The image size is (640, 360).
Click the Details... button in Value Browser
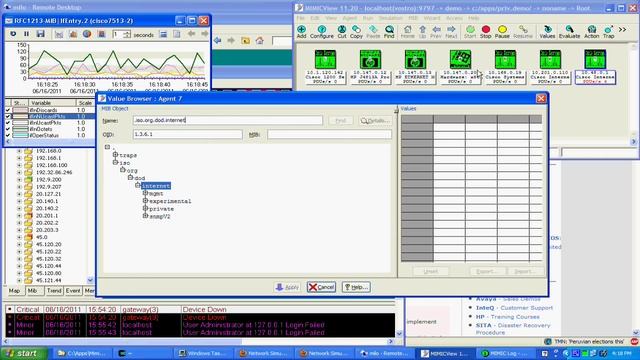click(x=375, y=121)
